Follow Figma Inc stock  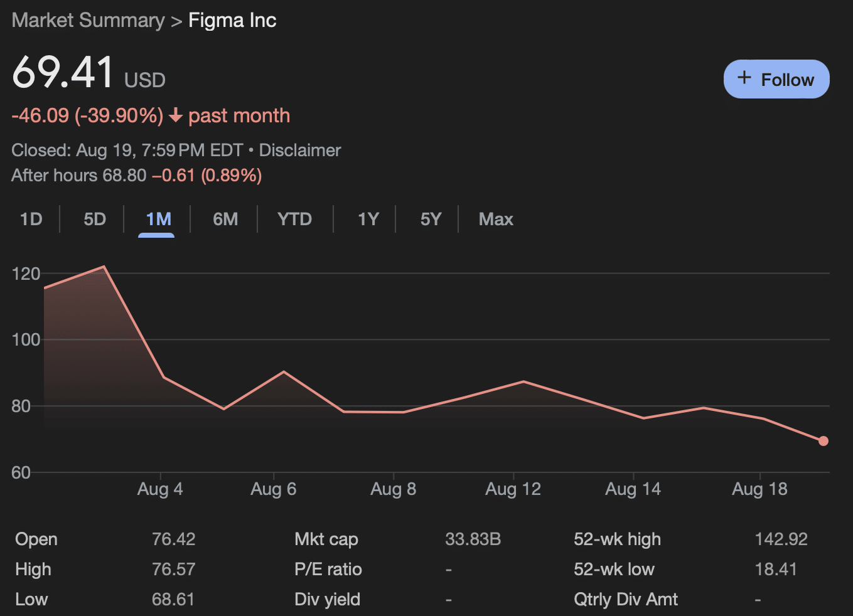click(x=776, y=79)
